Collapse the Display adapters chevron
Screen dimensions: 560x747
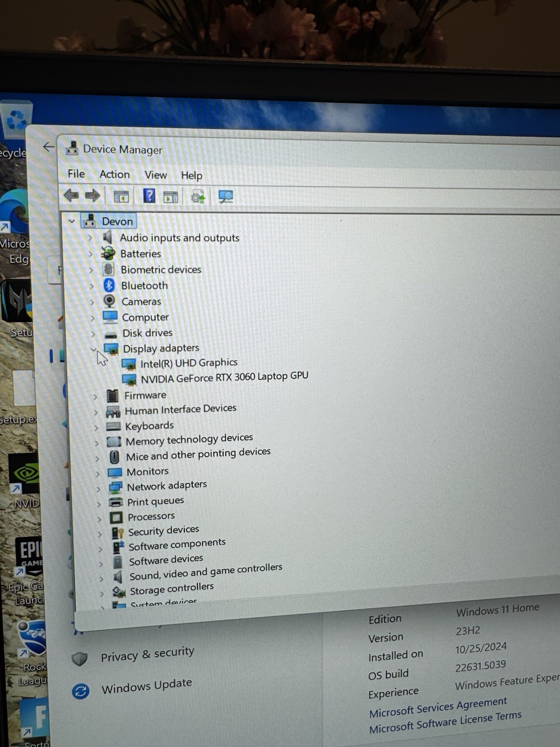click(x=94, y=349)
